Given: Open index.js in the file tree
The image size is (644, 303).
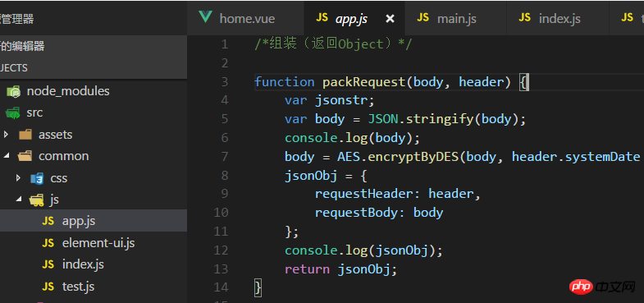Looking at the screenshot, I should (x=83, y=264).
